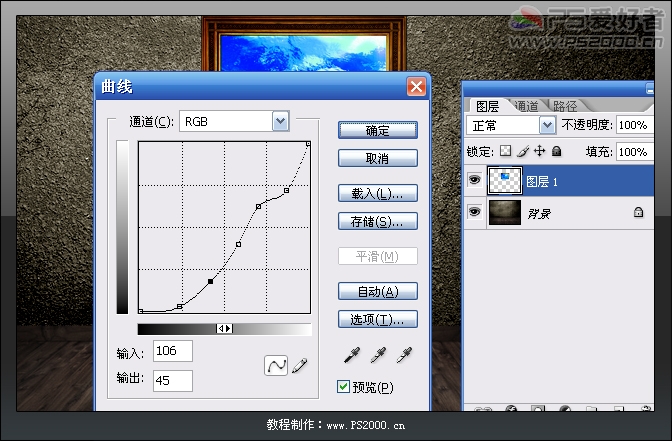Lock image pixels brush icon

pyautogui.click(x=523, y=151)
